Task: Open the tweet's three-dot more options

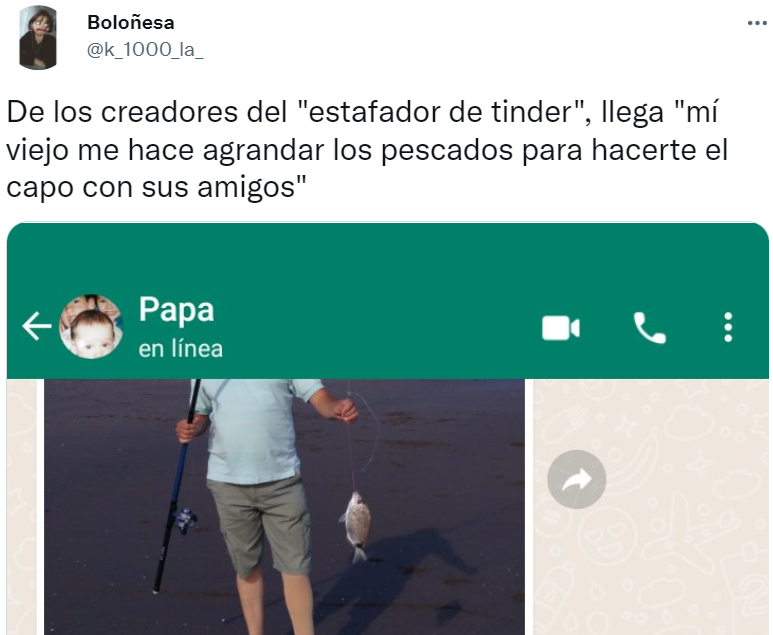Action: pyautogui.click(x=757, y=23)
